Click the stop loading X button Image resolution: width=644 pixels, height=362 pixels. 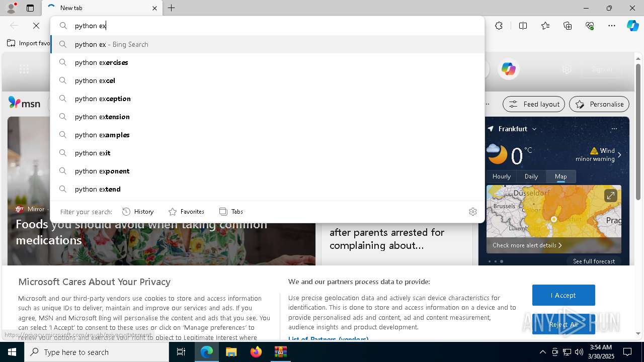36,26
